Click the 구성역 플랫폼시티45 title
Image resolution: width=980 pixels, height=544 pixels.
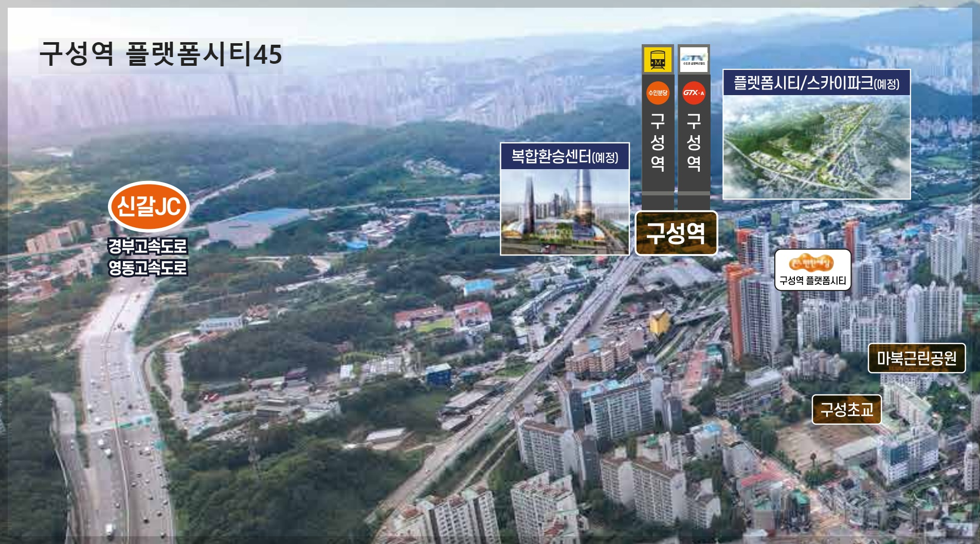tap(161, 54)
